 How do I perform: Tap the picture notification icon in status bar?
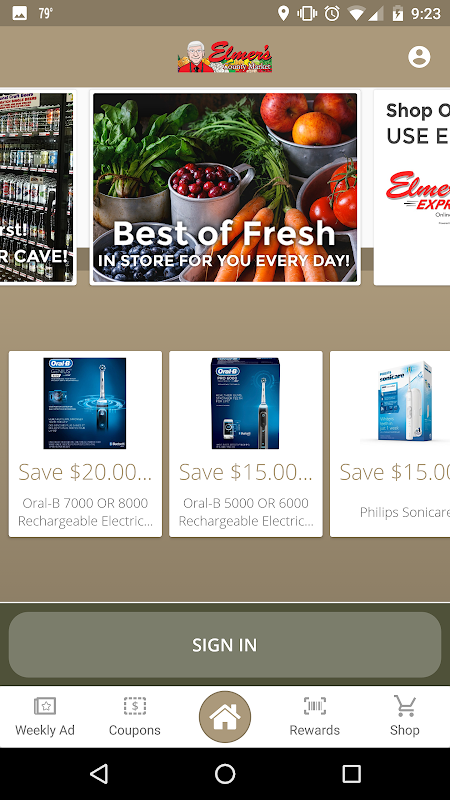(20, 14)
